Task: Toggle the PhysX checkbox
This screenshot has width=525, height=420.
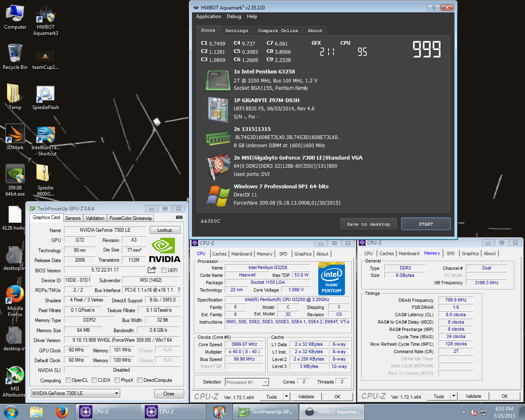Action: tap(117, 380)
